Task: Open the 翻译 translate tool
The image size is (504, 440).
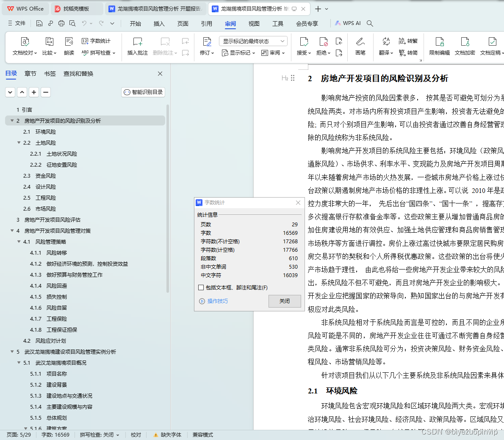Action: coord(386,46)
